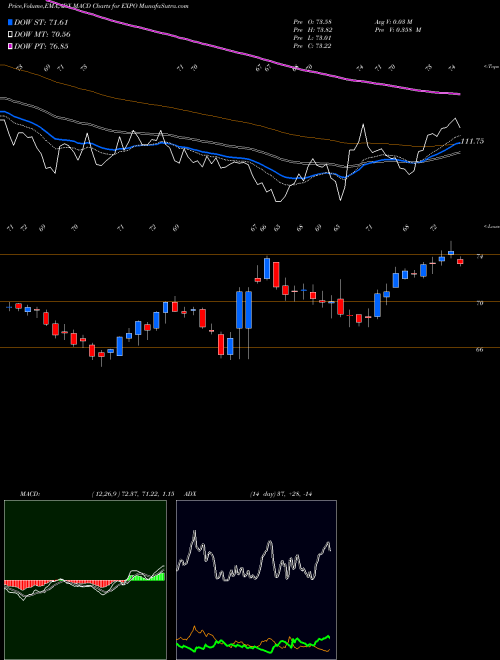Open the dark blue ADX indicator panel
500x660 pixels.
pos(256,580)
